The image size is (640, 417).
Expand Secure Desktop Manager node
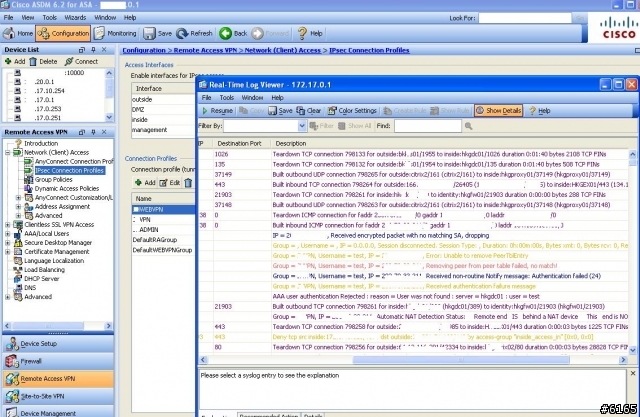[x=7, y=243]
